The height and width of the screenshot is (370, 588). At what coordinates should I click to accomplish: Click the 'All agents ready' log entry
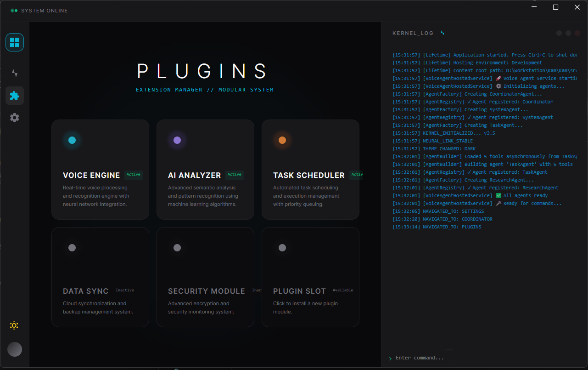pyautogui.click(x=470, y=196)
